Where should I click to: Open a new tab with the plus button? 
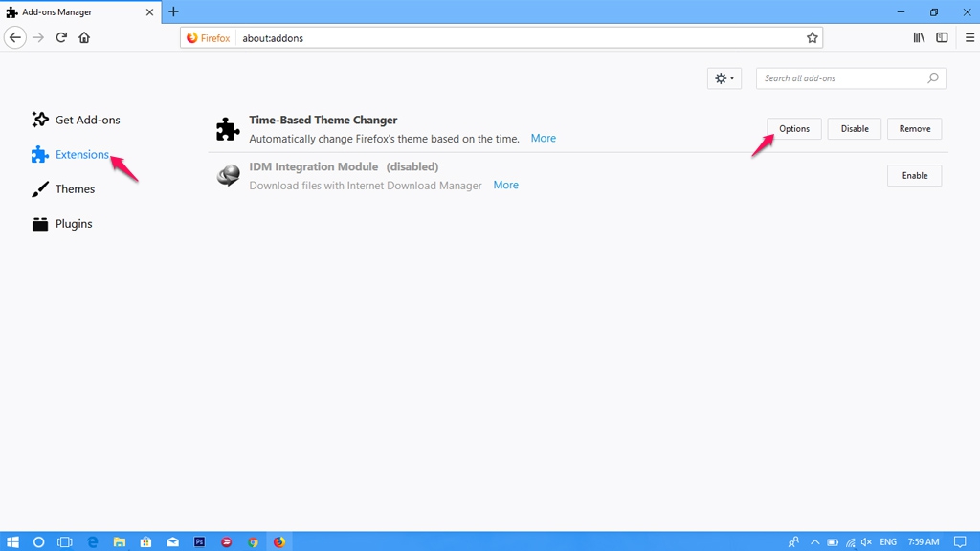(x=173, y=11)
